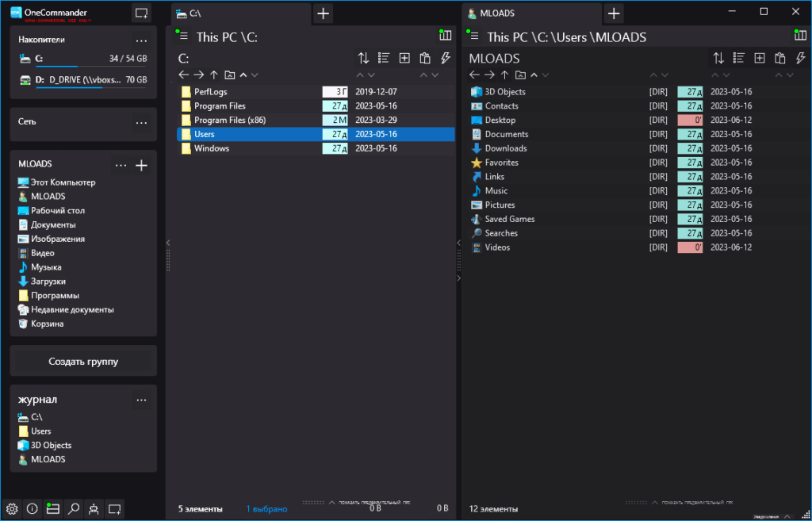Click the new item plus icon in the MLOADS pane
This screenshot has height=521, width=812.
tap(759, 58)
